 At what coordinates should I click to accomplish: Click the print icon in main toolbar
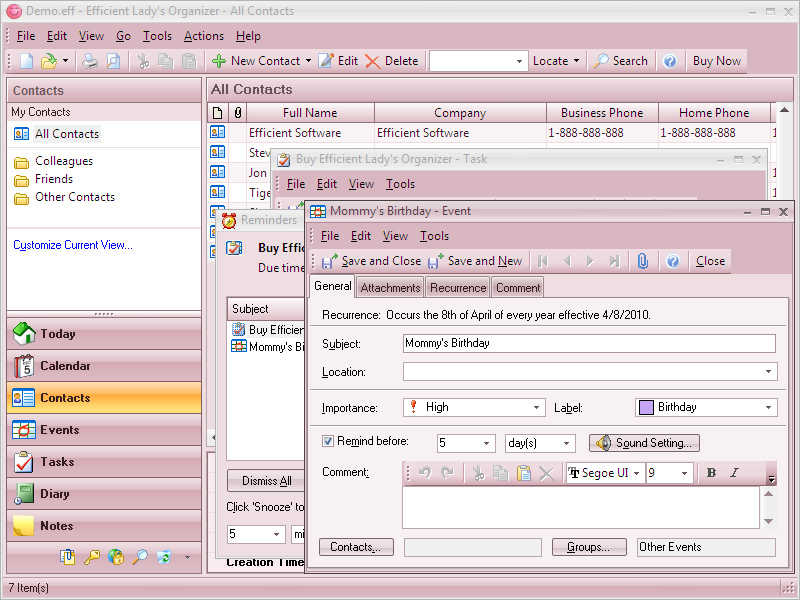tap(90, 61)
